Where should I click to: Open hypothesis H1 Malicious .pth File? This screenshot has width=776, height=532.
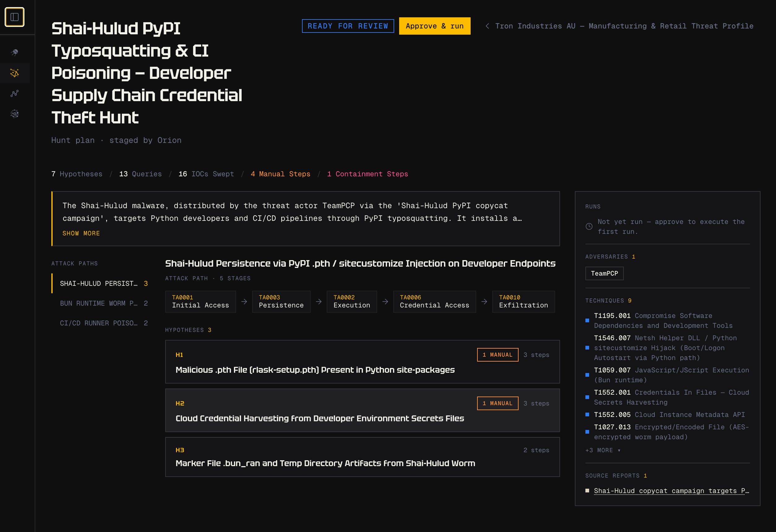pyautogui.click(x=362, y=362)
